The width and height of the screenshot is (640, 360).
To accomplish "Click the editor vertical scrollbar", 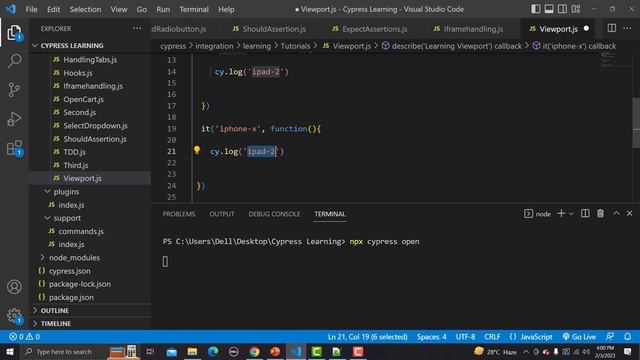I will [x=636, y=122].
